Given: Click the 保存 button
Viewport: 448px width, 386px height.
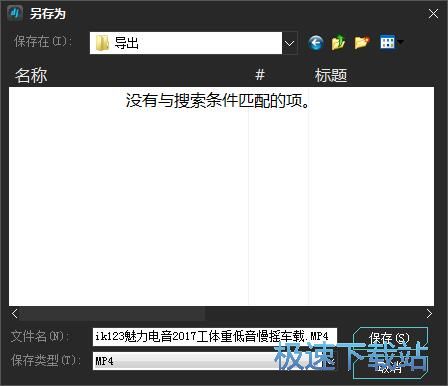Looking at the screenshot, I should pyautogui.click(x=389, y=338).
